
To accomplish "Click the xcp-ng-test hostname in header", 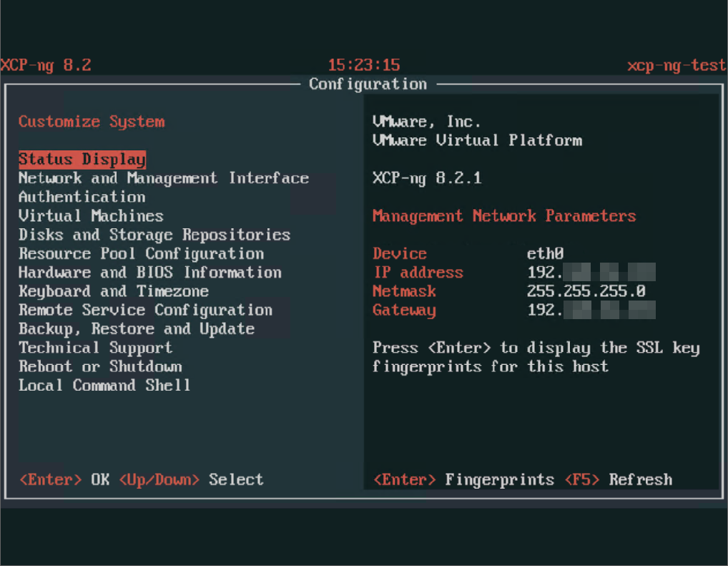I will pyautogui.click(x=677, y=65).
